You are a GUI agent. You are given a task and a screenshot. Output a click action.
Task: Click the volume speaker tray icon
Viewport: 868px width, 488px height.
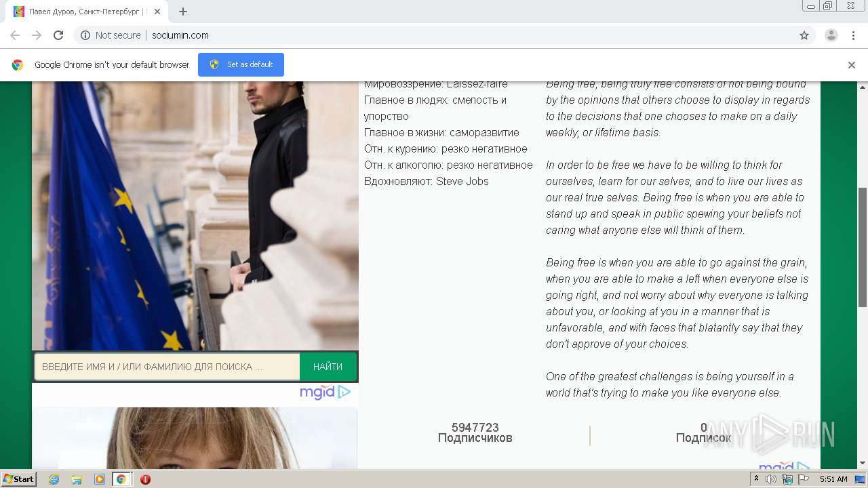771,479
